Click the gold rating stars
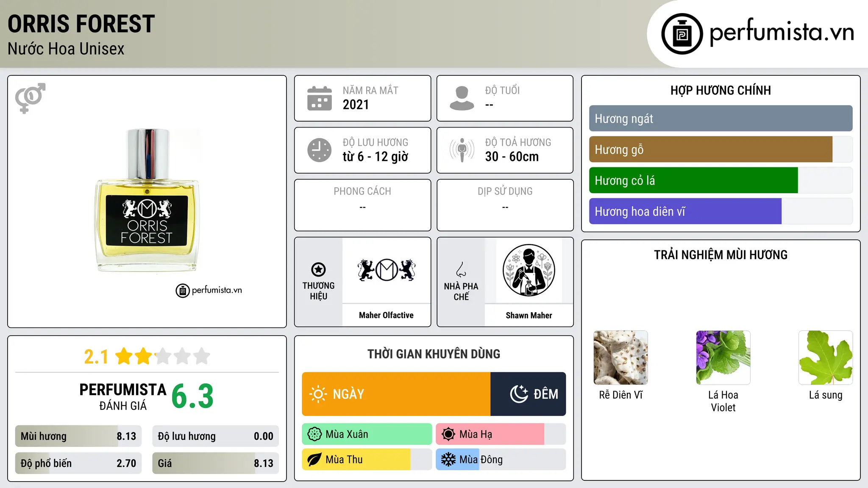868x488 pixels. click(162, 356)
